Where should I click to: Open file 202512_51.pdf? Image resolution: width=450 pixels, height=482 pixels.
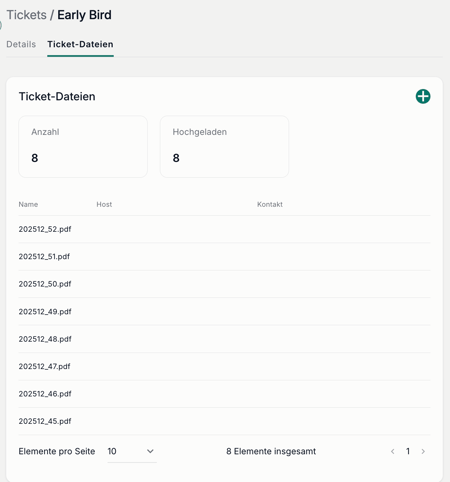44,257
